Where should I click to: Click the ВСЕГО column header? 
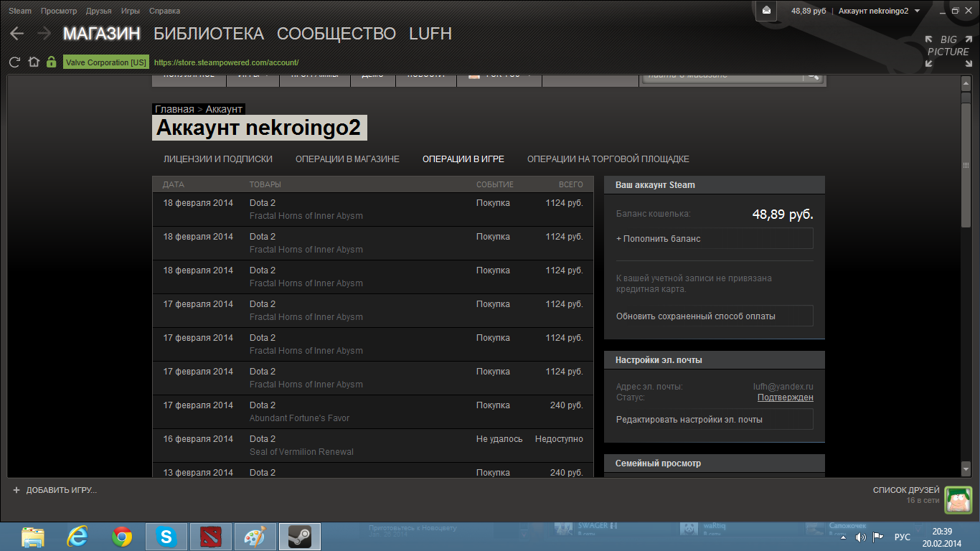[571, 185]
